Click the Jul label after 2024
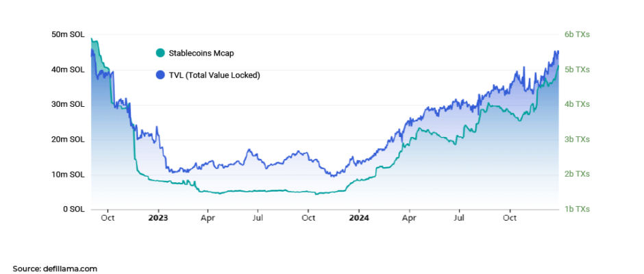 tap(460, 218)
